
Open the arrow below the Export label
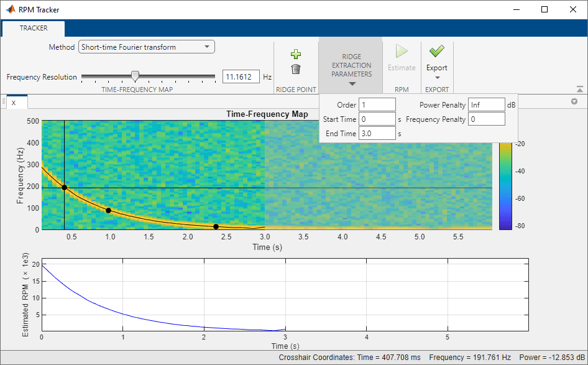click(x=436, y=78)
